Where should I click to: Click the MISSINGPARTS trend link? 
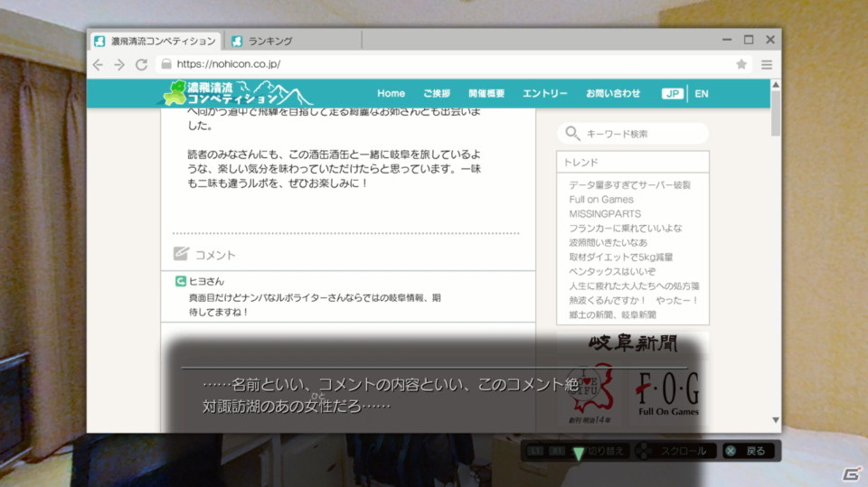point(605,213)
